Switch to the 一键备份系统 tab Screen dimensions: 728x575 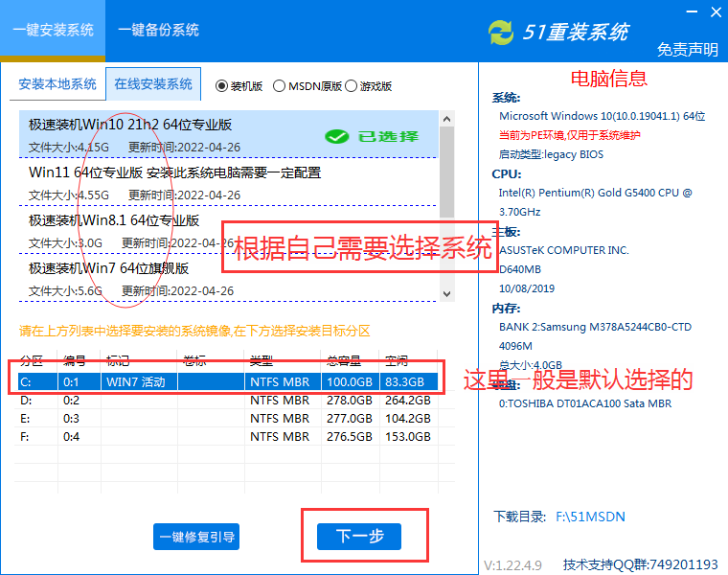(158, 30)
